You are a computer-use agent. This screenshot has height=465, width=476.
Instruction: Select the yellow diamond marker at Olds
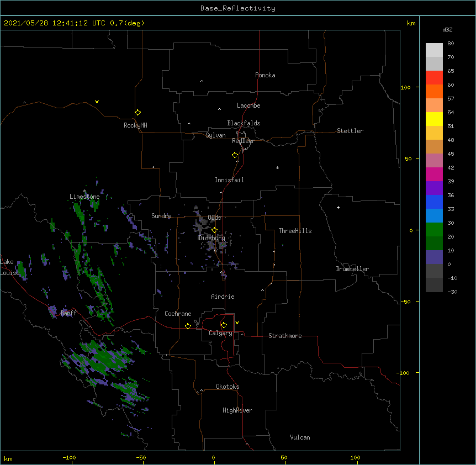click(214, 230)
